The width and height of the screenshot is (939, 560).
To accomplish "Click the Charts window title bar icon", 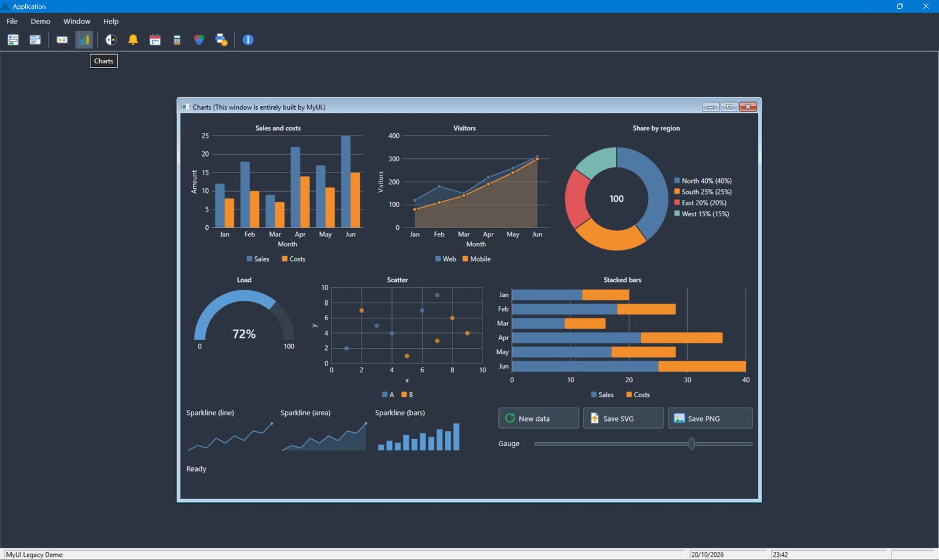I will 185,107.
